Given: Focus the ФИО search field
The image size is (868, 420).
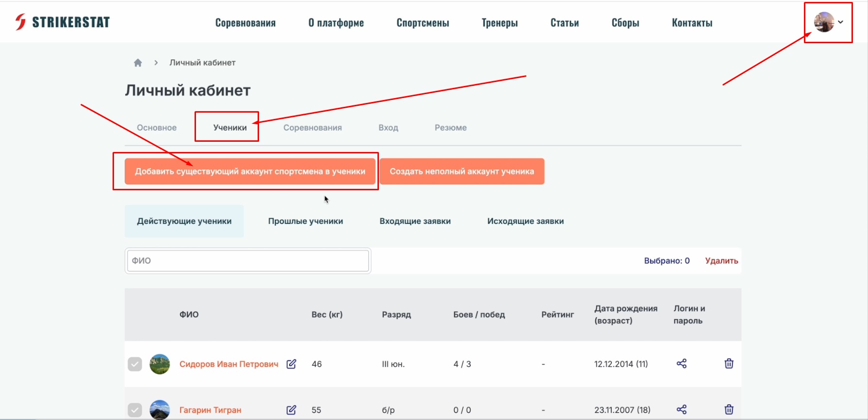Looking at the screenshot, I should [x=247, y=261].
